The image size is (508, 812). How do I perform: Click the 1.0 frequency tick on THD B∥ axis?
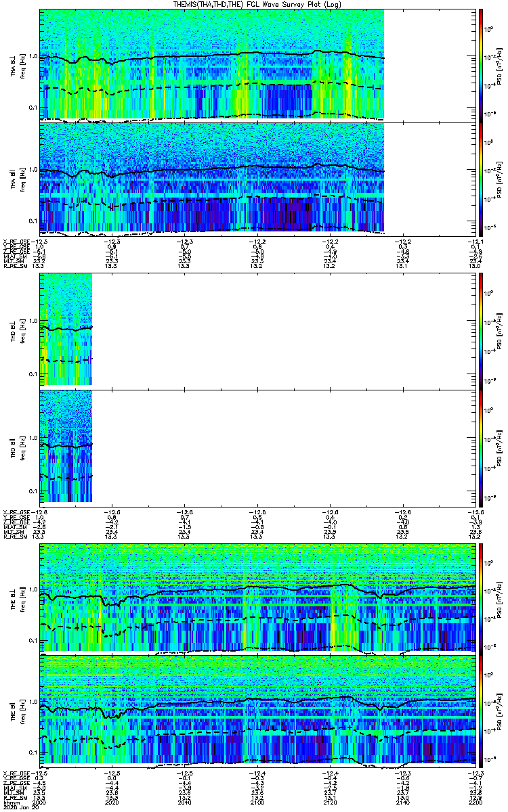coord(32,438)
